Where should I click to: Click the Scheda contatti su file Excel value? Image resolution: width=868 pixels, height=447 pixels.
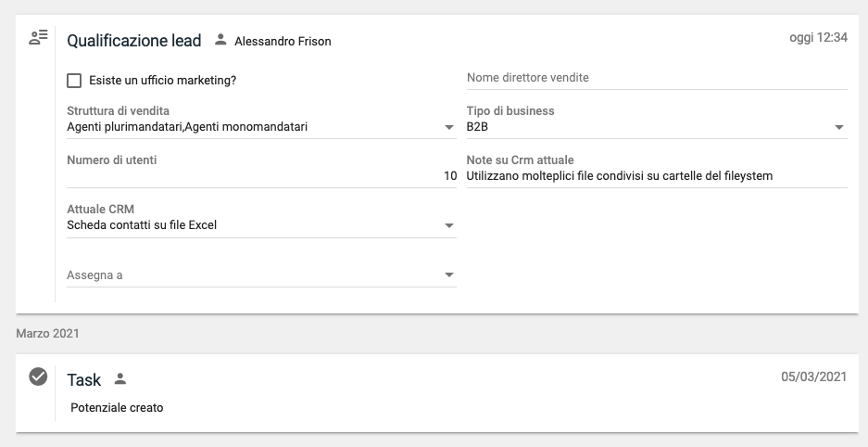click(x=142, y=224)
